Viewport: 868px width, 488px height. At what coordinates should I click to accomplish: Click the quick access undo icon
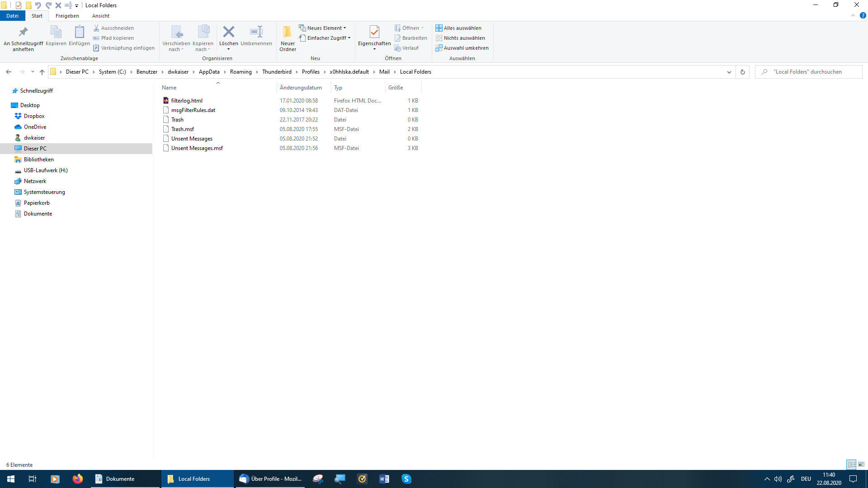[38, 5]
